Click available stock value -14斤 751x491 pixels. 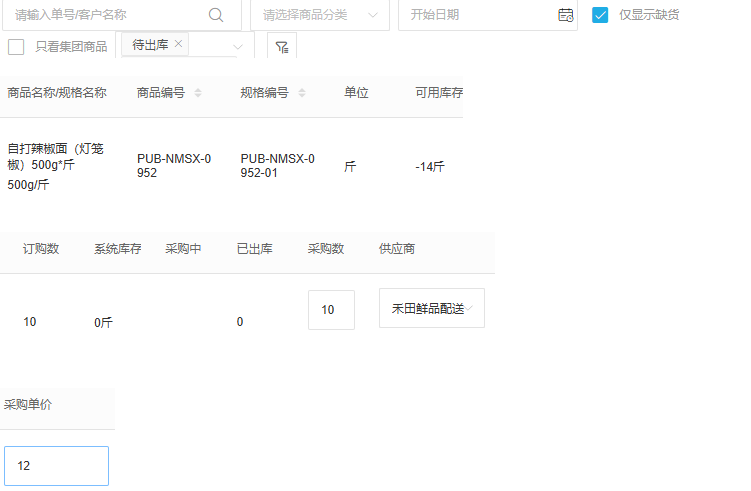pos(430,167)
